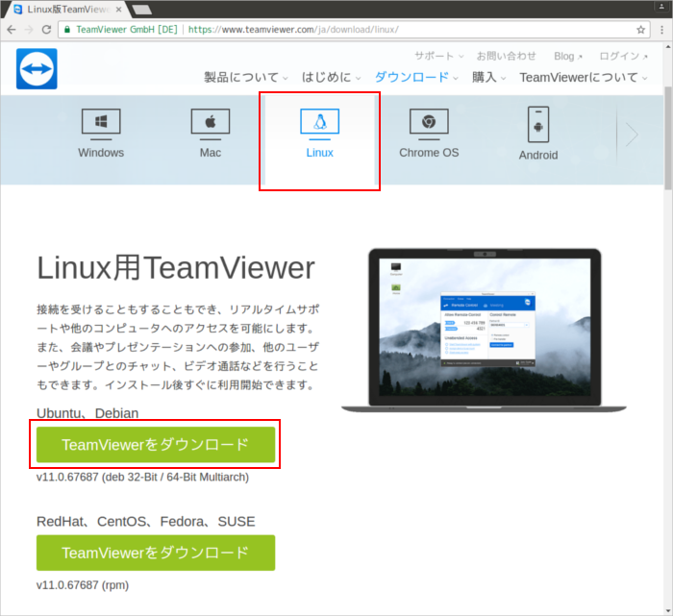The width and height of the screenshot is (673, 616).
Task: Expand the サポート dropdown
Action: 439,56
